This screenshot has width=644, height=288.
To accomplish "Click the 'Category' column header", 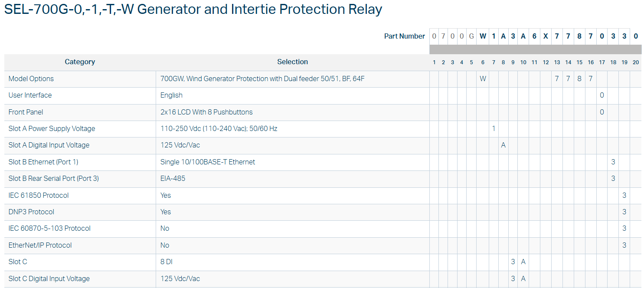I will [x=80, y=62].
